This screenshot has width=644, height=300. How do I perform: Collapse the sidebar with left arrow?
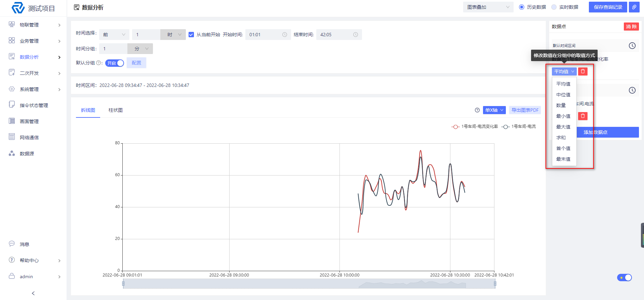33,293
